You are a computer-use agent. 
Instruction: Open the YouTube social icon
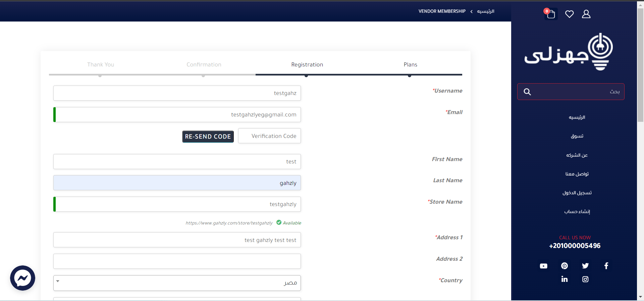point(543,266)
